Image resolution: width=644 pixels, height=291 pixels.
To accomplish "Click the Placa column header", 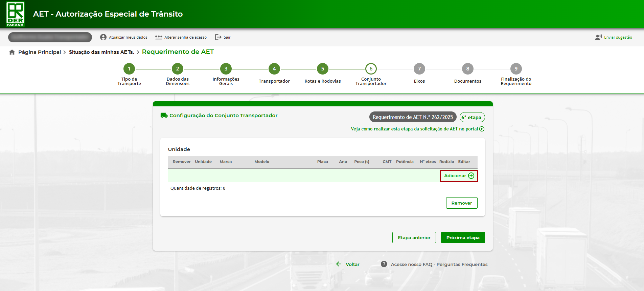I will (323, 162).
